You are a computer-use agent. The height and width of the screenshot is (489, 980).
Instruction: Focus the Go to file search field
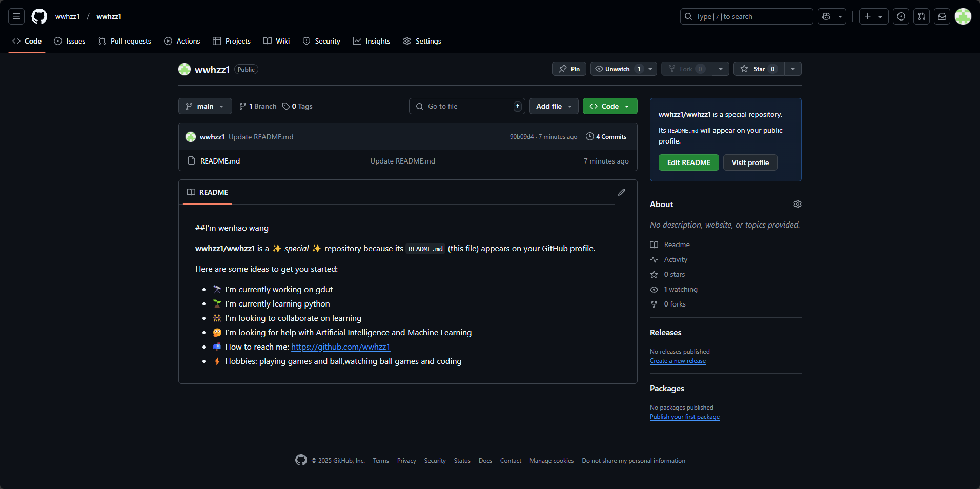point(467,106)
